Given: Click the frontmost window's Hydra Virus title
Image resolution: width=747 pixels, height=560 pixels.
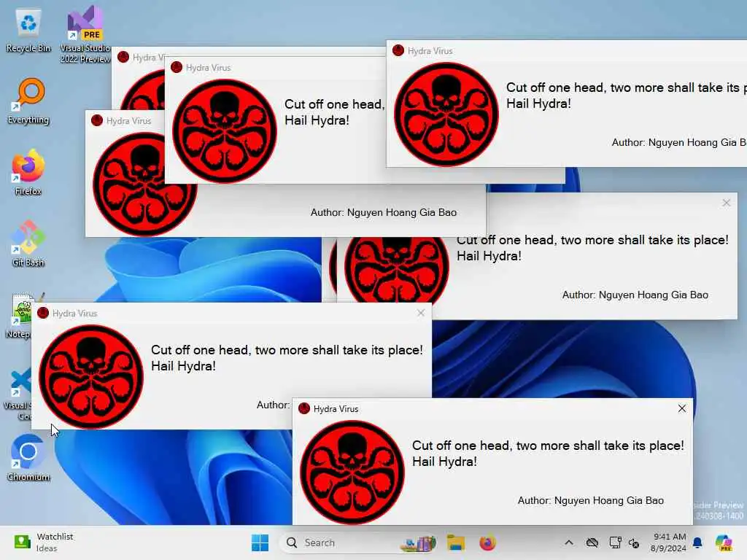Looking at the screenshot, I should tap(336, 409).
